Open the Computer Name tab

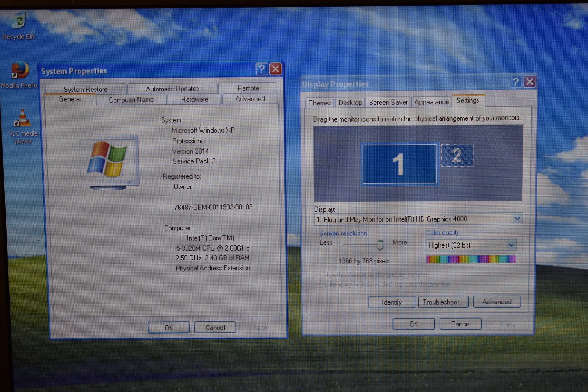(x=131, y=100)
